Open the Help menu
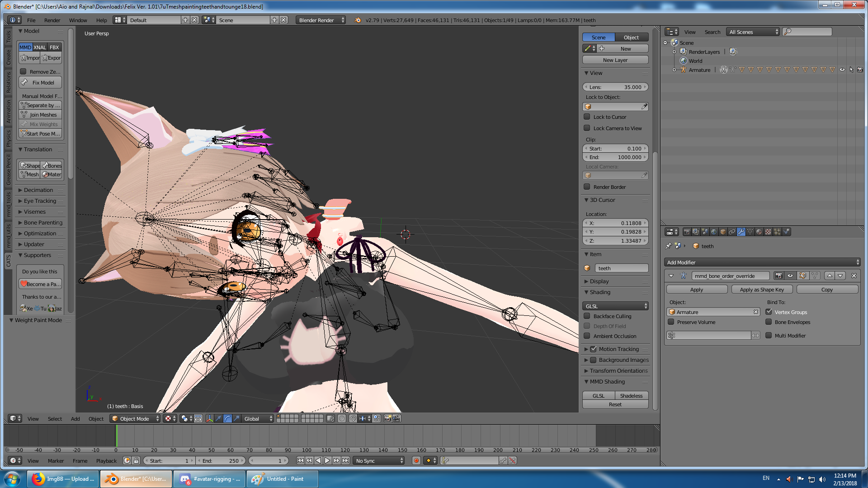Screen dimensions: 868x488 101,20
